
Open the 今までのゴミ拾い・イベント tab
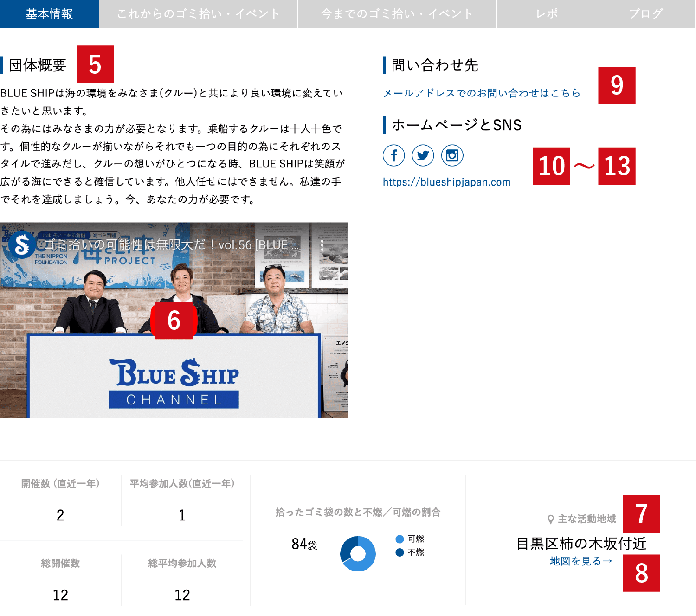point(397,14)
